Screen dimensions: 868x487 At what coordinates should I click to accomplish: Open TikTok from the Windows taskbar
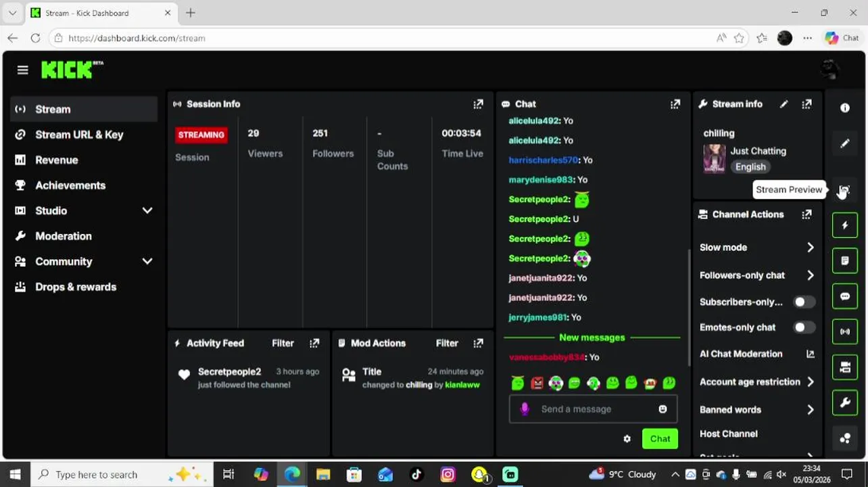[x=416, y=475]
